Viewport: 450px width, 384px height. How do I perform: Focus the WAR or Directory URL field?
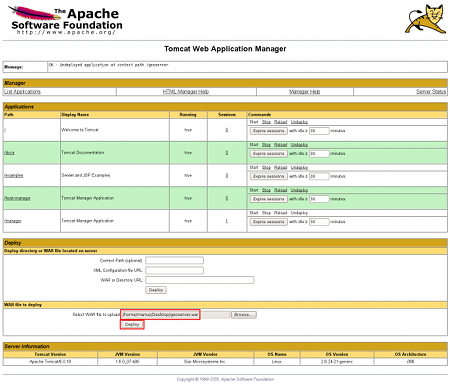(x=200, y=280)
